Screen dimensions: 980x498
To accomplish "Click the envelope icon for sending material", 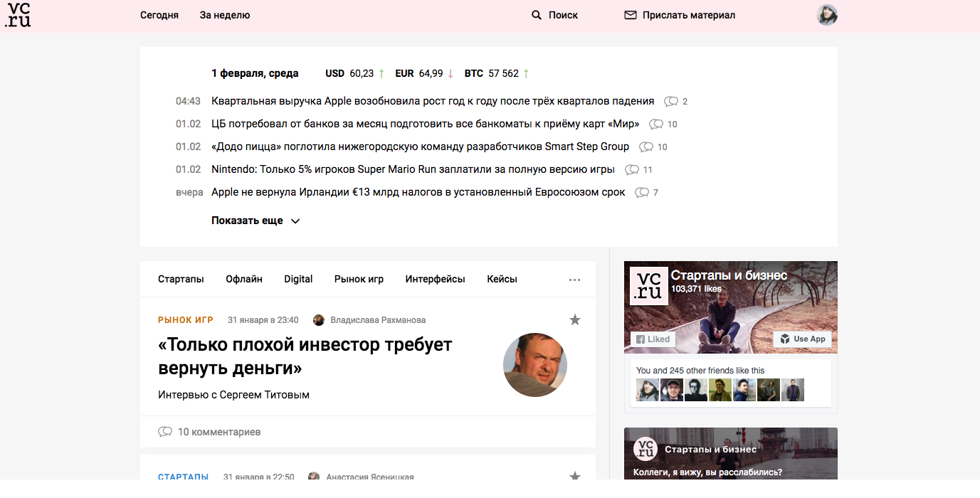I will pos(630,15).
